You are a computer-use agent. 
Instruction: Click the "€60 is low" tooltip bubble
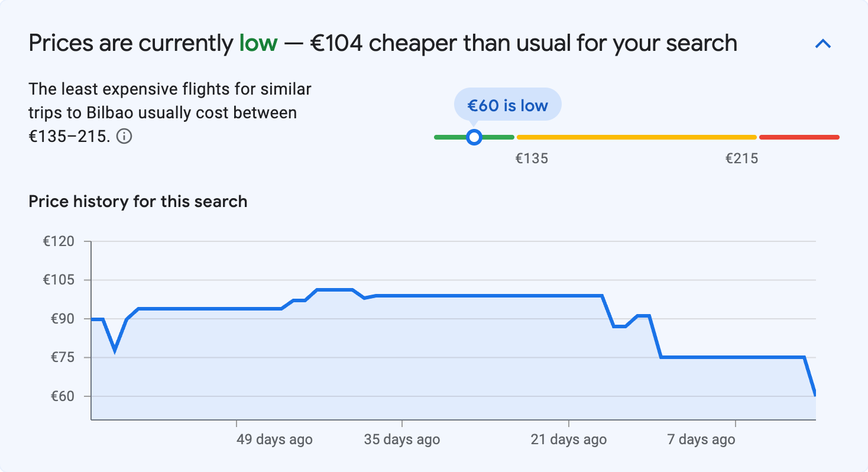click(x=507, y=104)
